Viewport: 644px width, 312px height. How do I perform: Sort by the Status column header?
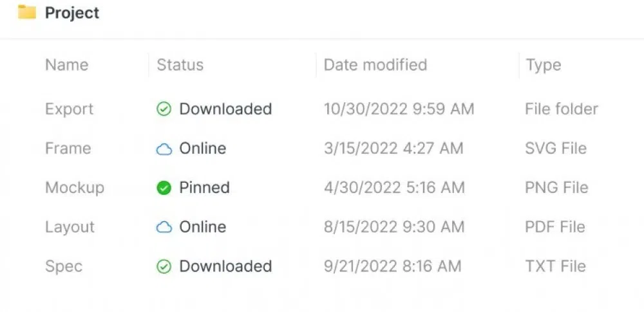coord(180,65)
